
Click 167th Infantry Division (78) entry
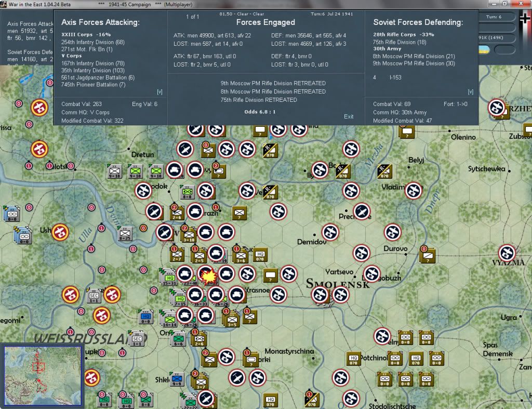point(93,63)
